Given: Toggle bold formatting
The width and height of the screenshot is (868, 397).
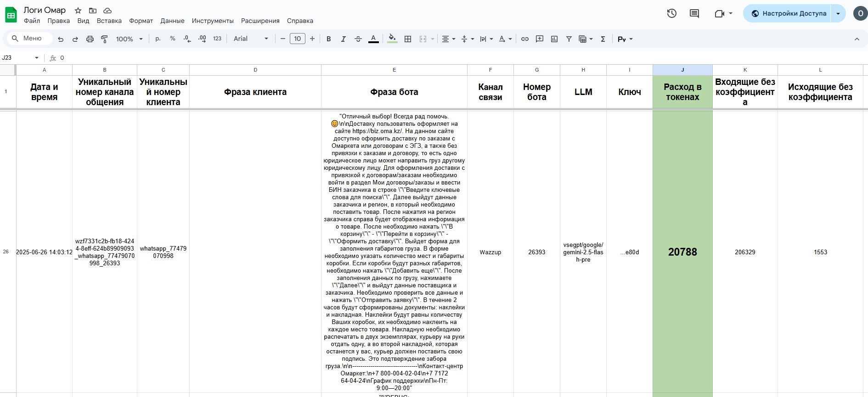Looking at the screenshot, I should [x=329, y=39].
